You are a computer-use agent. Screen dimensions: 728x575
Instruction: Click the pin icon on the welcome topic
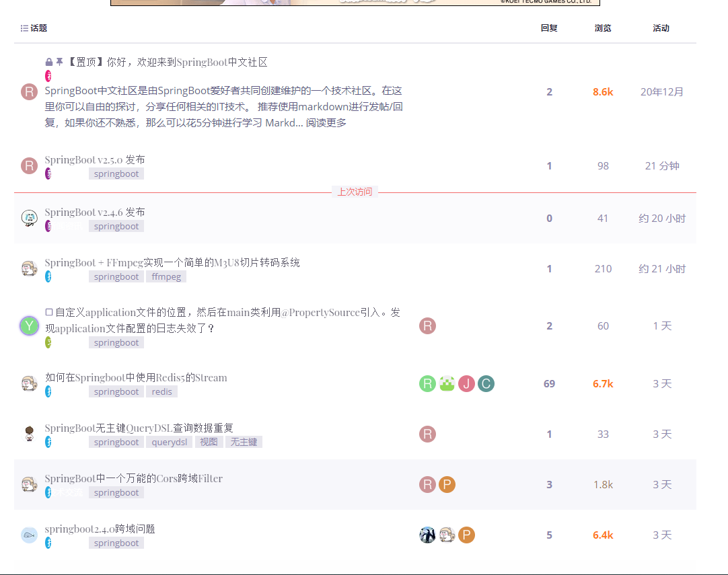coord(59,62)
